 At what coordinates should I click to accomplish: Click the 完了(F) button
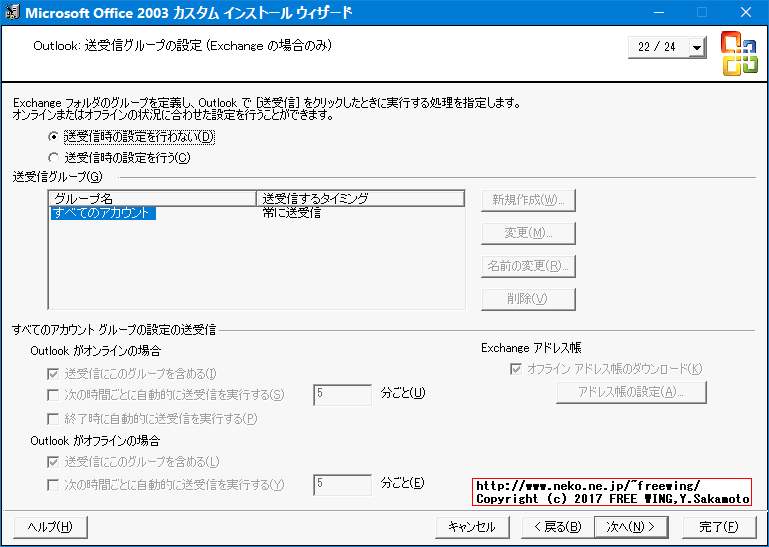point(719,527)
